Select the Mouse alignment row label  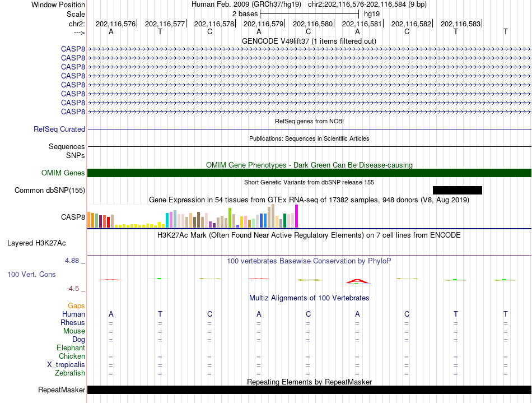coord(74,331)
